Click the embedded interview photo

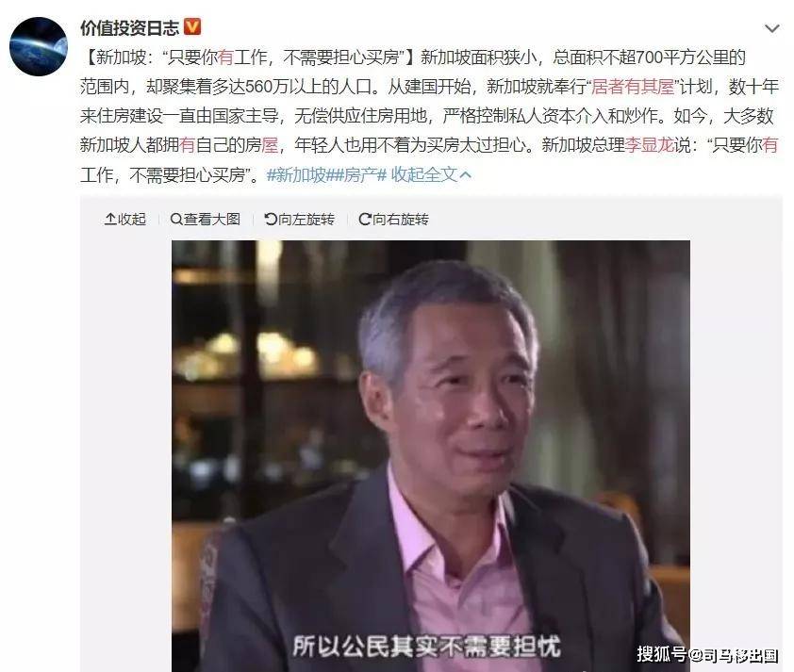click(430, 456)
